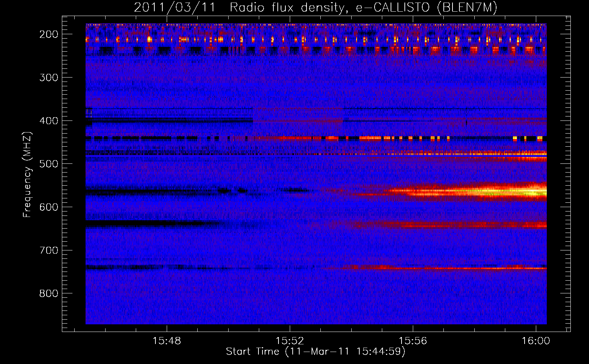This screenshot has width=589, height=364.
Task: Click the thin red line near 740 MHz
Action: (x=437, y=268)
